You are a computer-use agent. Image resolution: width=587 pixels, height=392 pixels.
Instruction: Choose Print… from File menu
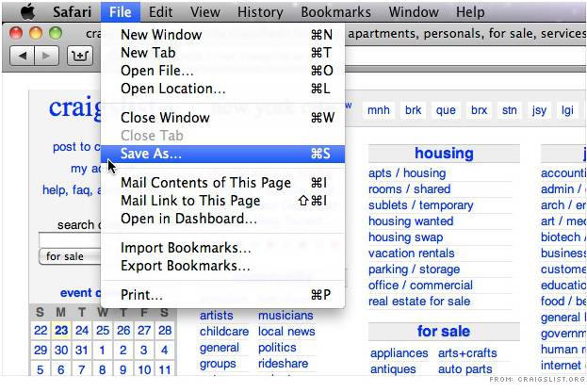[x=222, y=295]
